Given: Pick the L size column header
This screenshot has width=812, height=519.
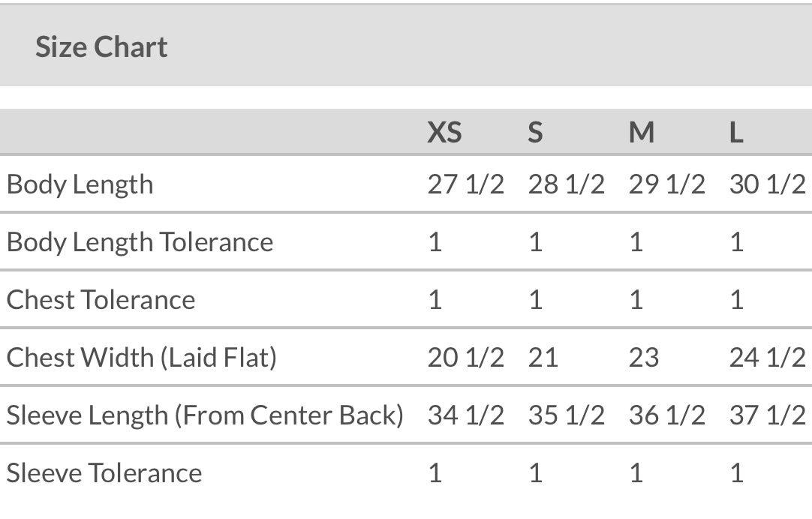Looking at the screenshot, I should [736, 133].
